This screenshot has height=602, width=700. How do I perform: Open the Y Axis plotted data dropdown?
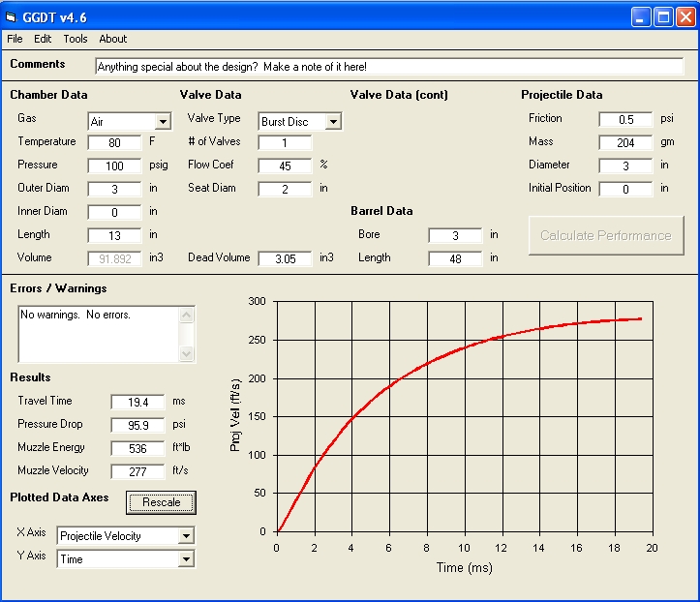click(186, 559)
